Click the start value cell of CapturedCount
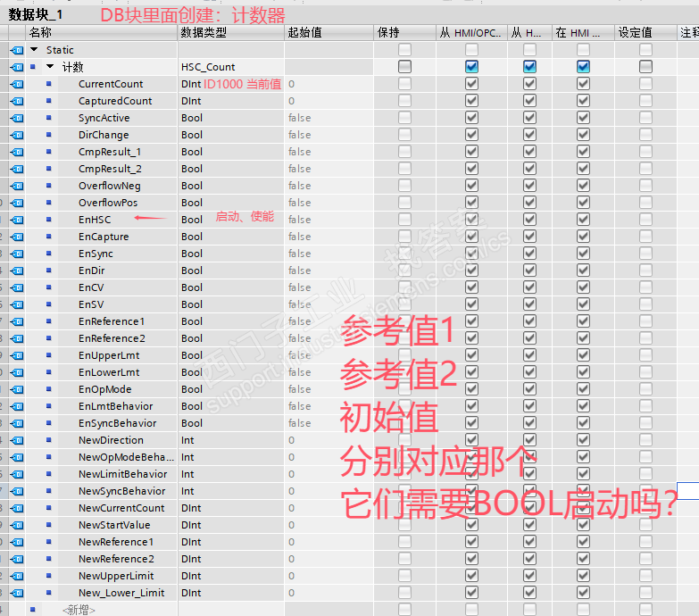 329,101
